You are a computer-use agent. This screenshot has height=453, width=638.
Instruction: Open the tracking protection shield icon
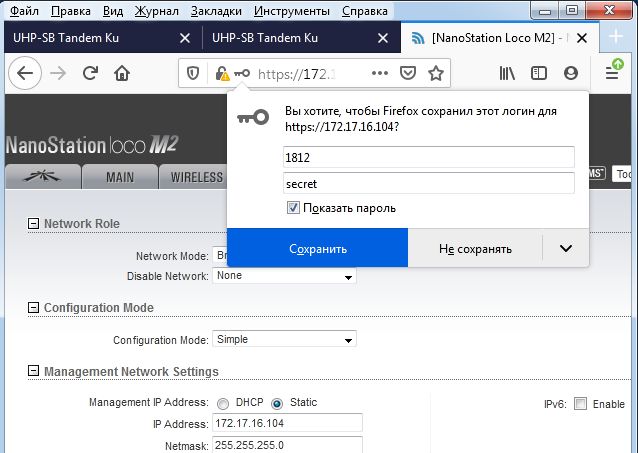192,73
